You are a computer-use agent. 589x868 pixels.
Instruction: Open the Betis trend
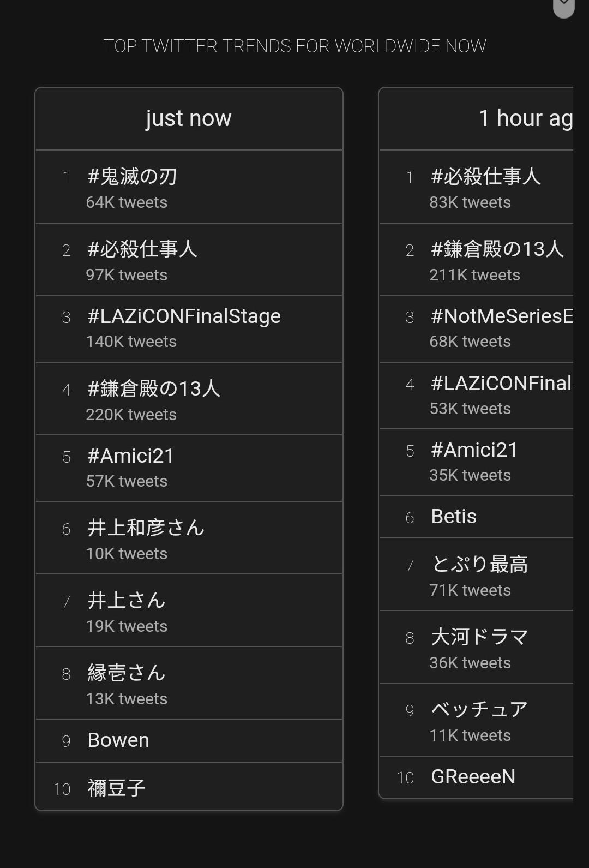pyautogui.click(x=454, y=517)
